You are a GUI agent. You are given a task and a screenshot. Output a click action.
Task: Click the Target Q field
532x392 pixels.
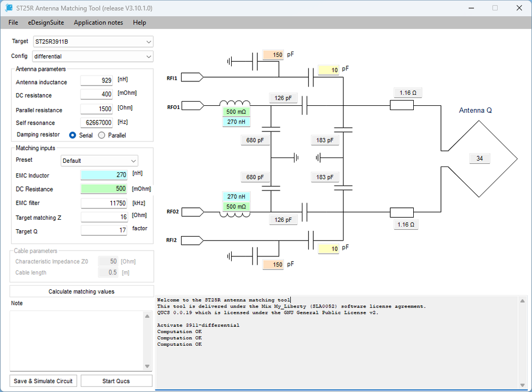[x=104, y=230]
